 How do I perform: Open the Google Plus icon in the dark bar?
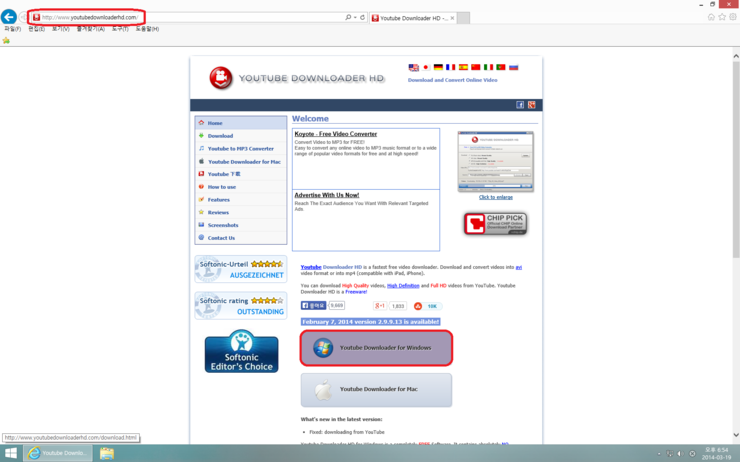click(531, 105)
